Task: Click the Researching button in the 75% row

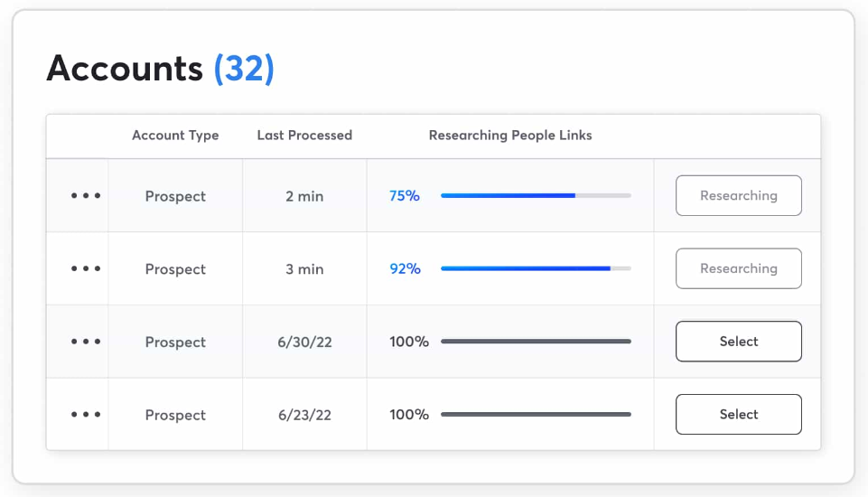Action: coord(738,195)
